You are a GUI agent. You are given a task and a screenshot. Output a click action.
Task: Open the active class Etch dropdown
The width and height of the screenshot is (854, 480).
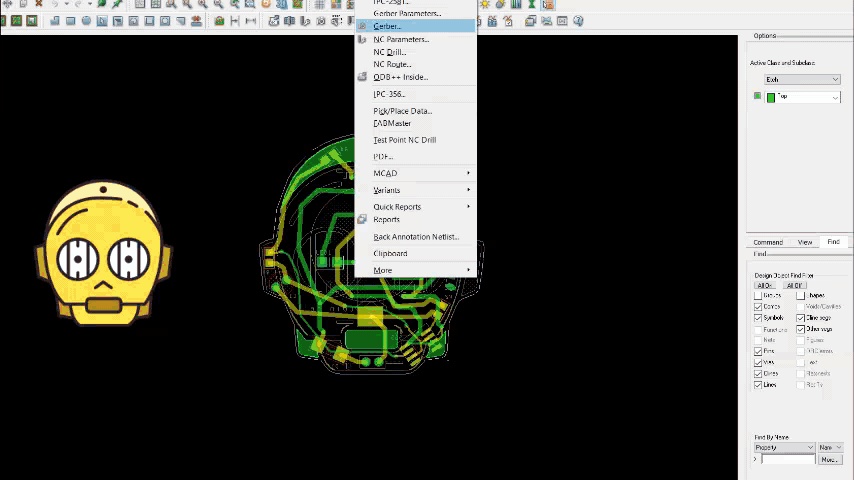[x=802, y=80]
